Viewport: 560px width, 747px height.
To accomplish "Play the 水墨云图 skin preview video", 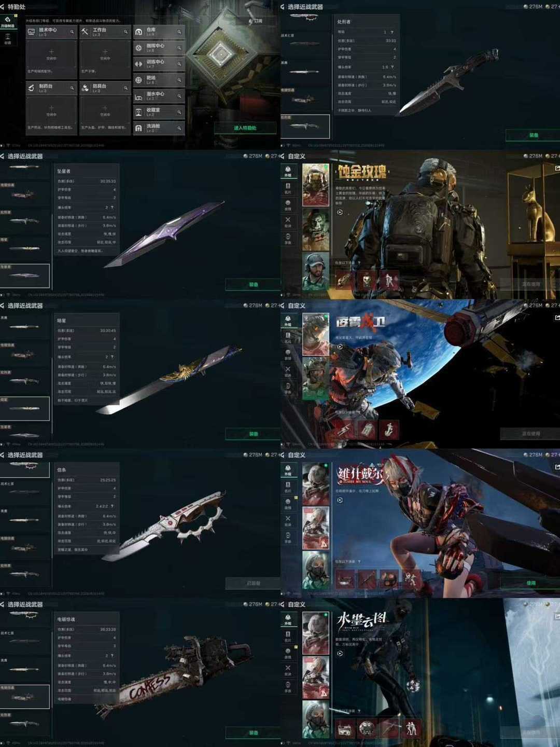I will pos(340,653).
